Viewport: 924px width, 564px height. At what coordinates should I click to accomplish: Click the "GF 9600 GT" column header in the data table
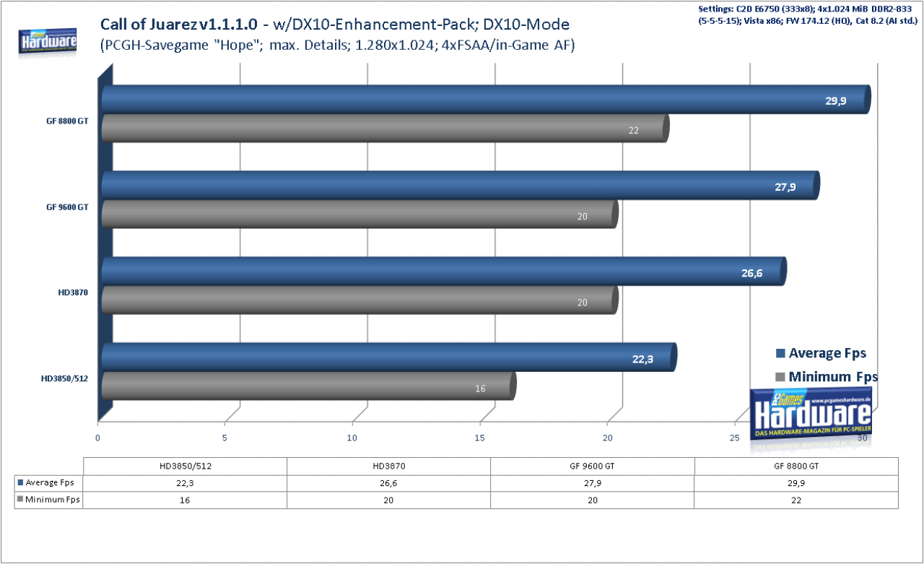pyautogui.click(x=593, y=466)
